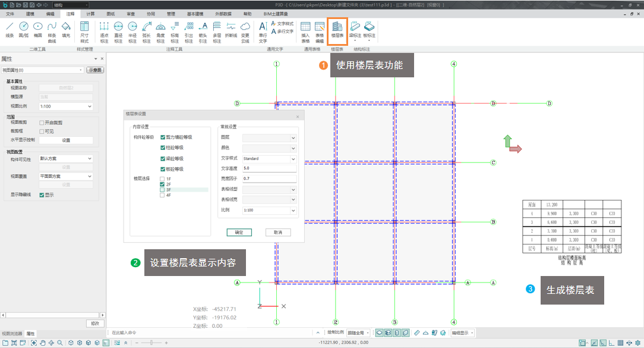Switch to the 建模 ribbon tab
The height and width of the screenshot is (348, 644).
[30, 12]
